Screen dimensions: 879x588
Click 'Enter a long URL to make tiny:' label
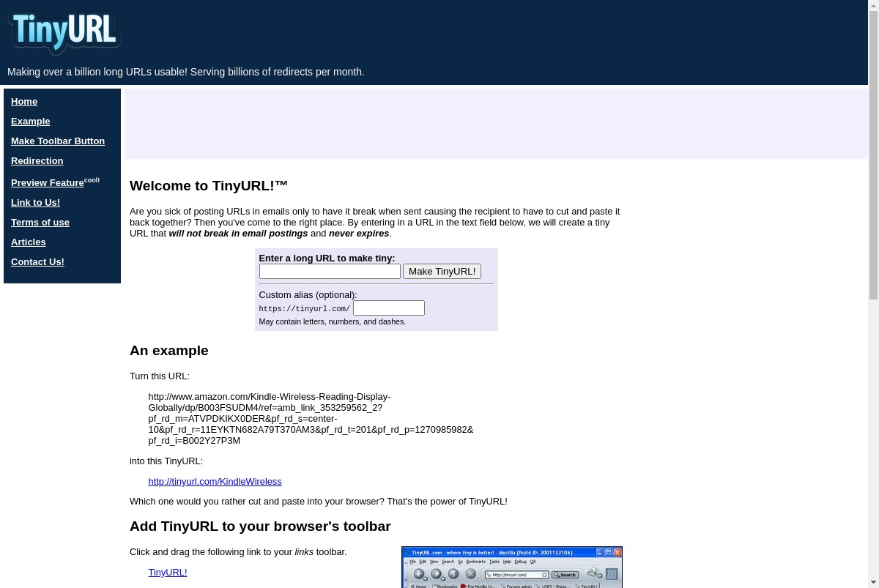point(327,258)
